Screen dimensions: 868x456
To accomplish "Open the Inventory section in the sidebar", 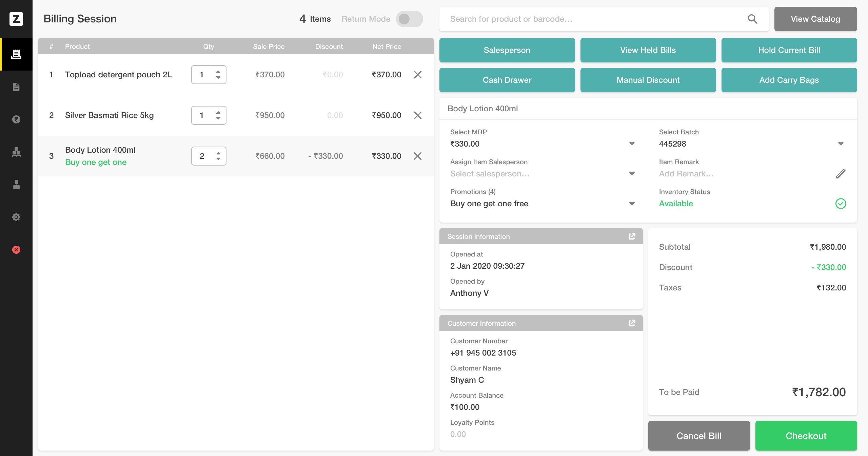I will 16,152.
